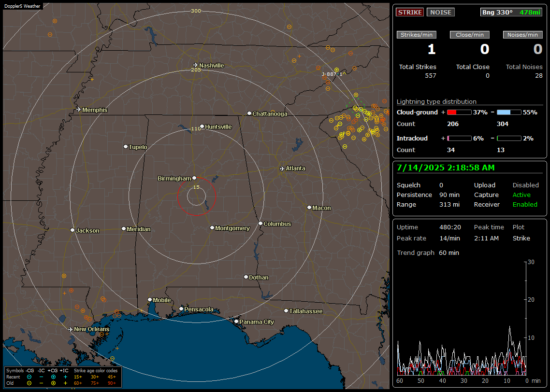
Task: Click the Bng 330° 478mi bearing readout
Action: coord(511,12)
